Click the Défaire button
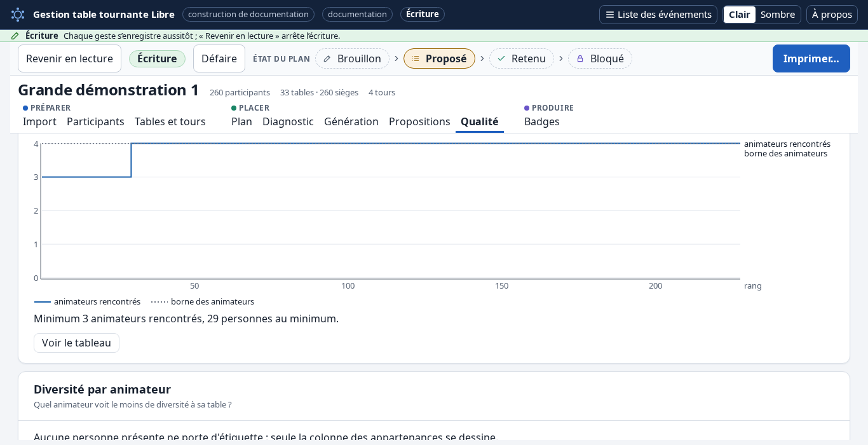Viewport: 868px width, 445px height. 219,58
